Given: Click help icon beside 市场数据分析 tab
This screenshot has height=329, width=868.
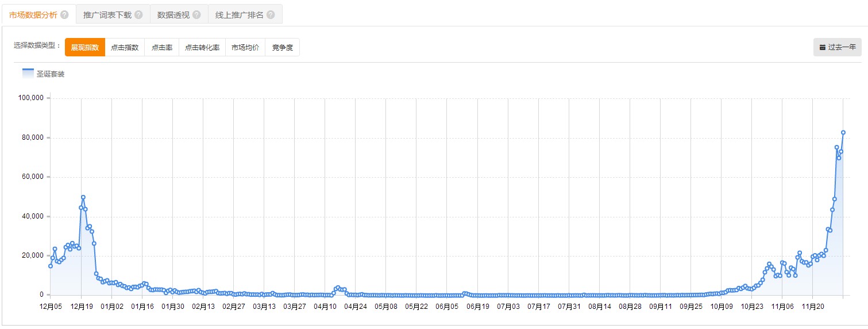Looking at the screenshot, I should [x=64, y=15].
